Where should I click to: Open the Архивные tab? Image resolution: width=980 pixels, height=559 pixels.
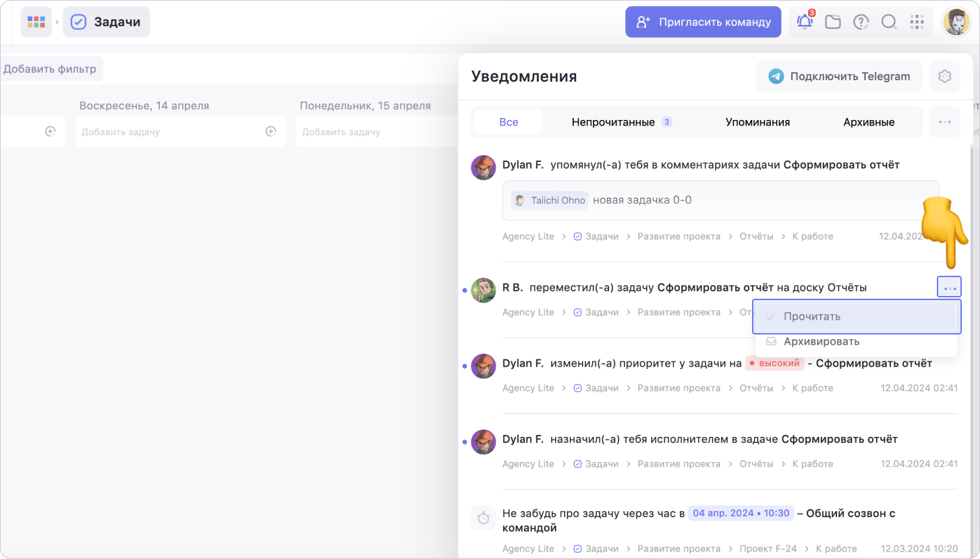pos(869,122)
